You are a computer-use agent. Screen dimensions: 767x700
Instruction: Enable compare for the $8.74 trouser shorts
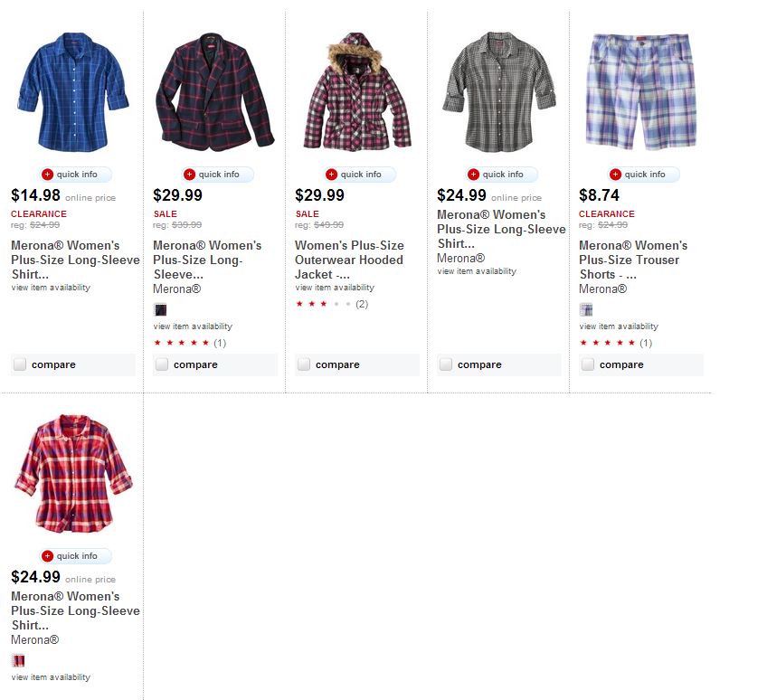coord(588,364)
